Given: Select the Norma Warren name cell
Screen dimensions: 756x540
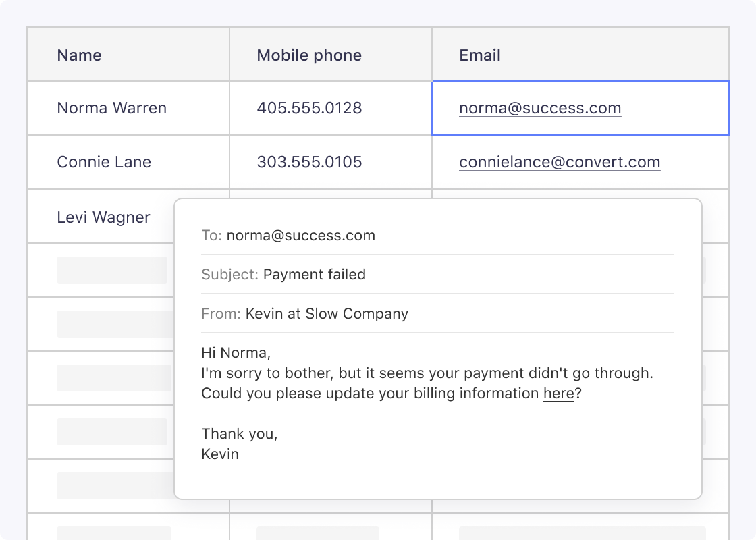Looking at the screenshot, I should (x=112, y=108).
